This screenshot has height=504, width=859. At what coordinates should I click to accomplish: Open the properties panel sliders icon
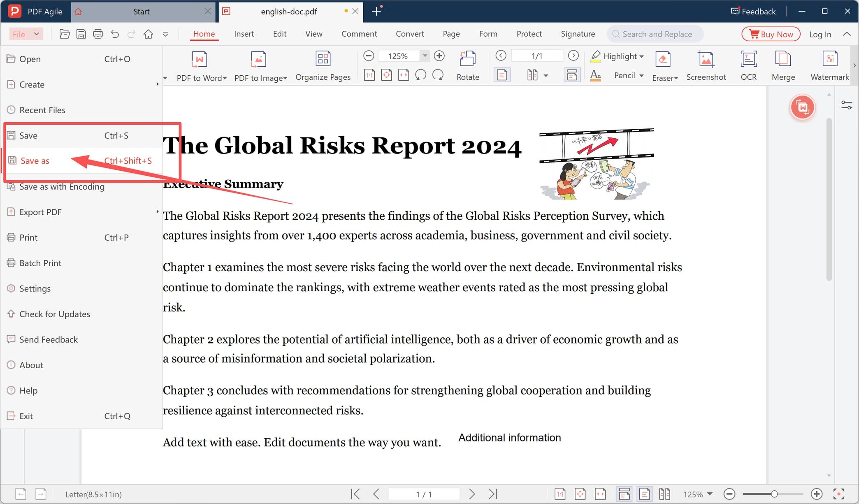click(847, 105)
